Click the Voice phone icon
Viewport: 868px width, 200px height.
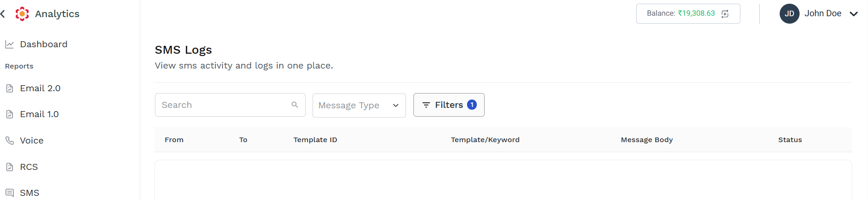tap(9, 140)
